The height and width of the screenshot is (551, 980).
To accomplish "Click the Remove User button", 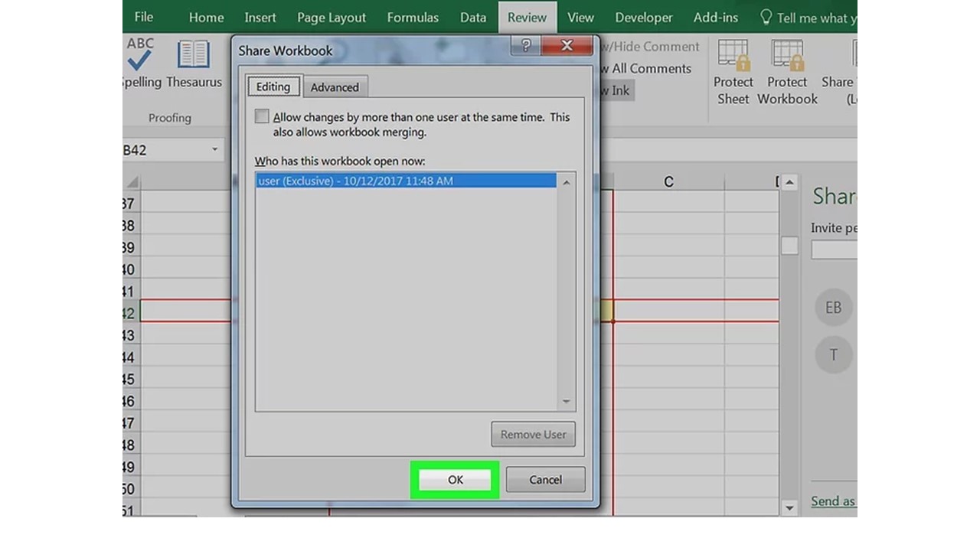I will 533,434.
